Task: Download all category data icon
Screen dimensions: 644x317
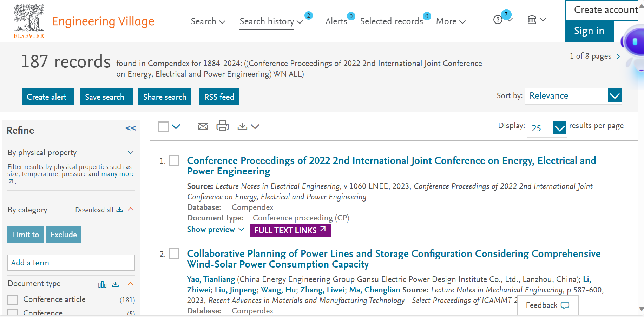Action: pyautogui.click(x=120, y=210)
